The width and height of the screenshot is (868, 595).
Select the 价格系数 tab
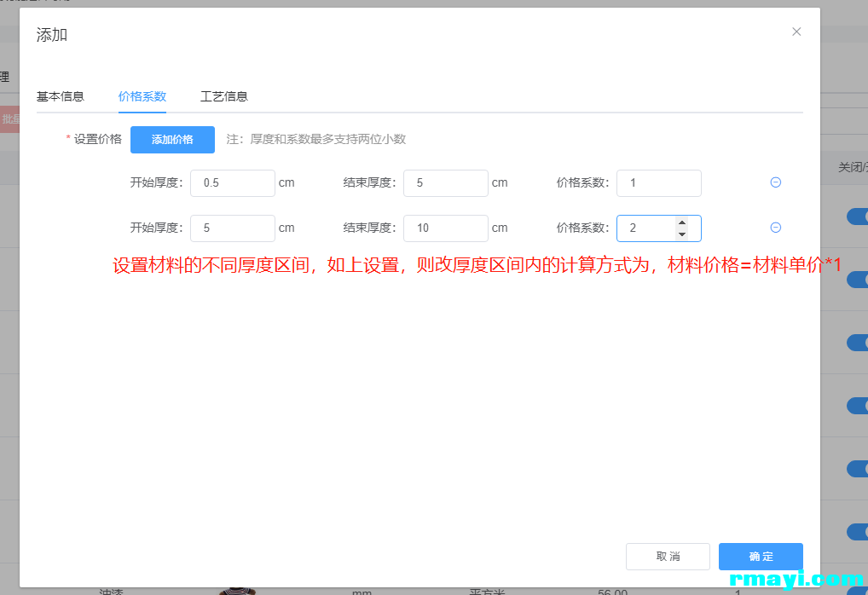pos(142,96)
